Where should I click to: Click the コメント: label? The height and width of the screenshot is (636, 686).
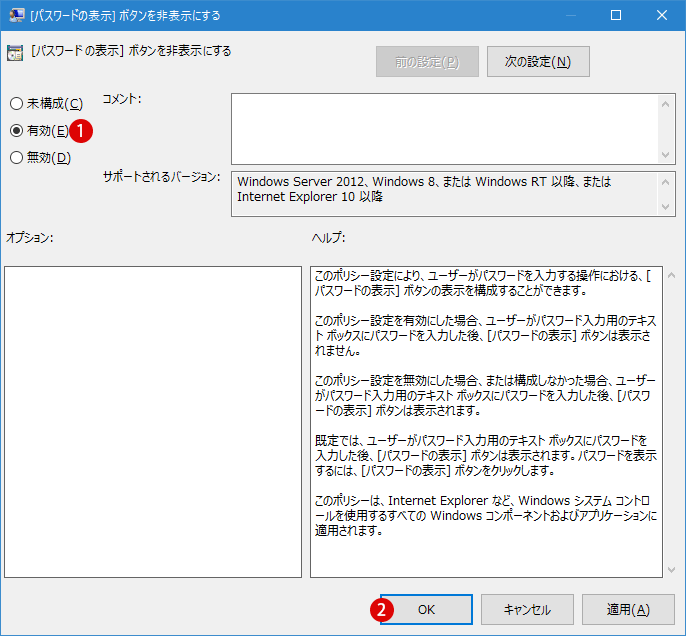pos(122,99)
